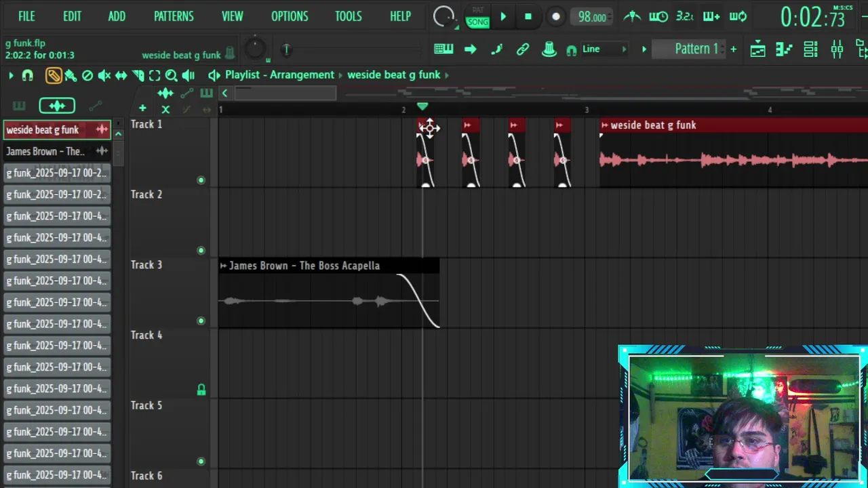
Task: Open the Line snap dropdown
Action: [x=604, y=49]
